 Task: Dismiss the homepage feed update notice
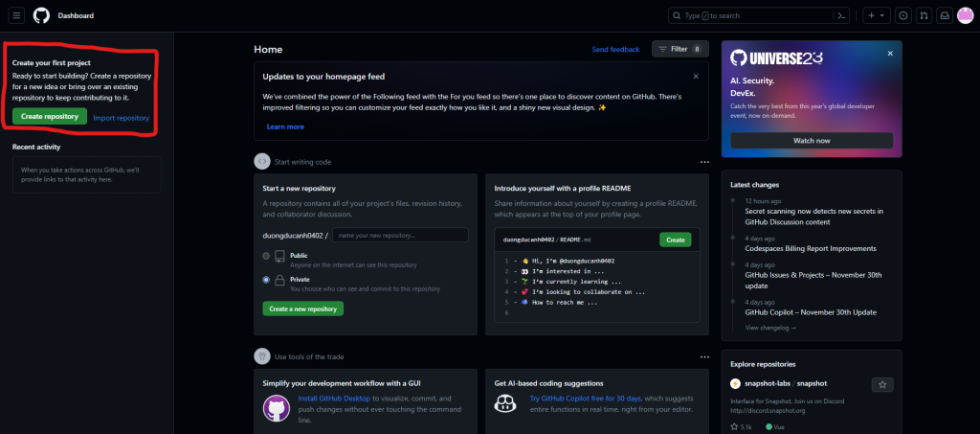[696, 76]
